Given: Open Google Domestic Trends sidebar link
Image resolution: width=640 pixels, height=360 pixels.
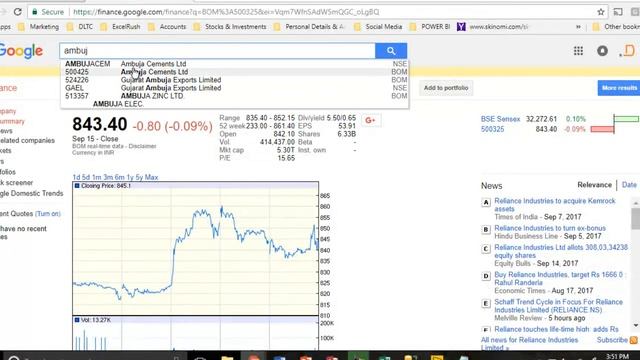Looking at the screenshot, I should 31,193.
